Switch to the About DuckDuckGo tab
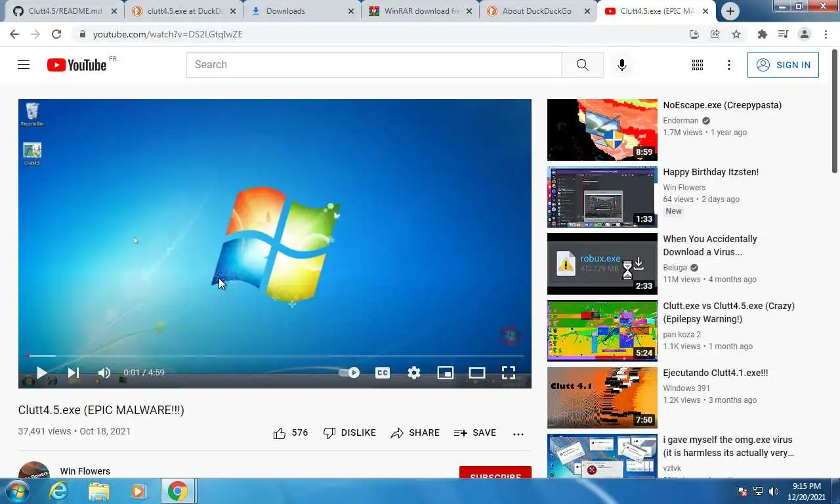Image resolution: width=840 pixels, height=504 pixels. [x=537, y=11]
